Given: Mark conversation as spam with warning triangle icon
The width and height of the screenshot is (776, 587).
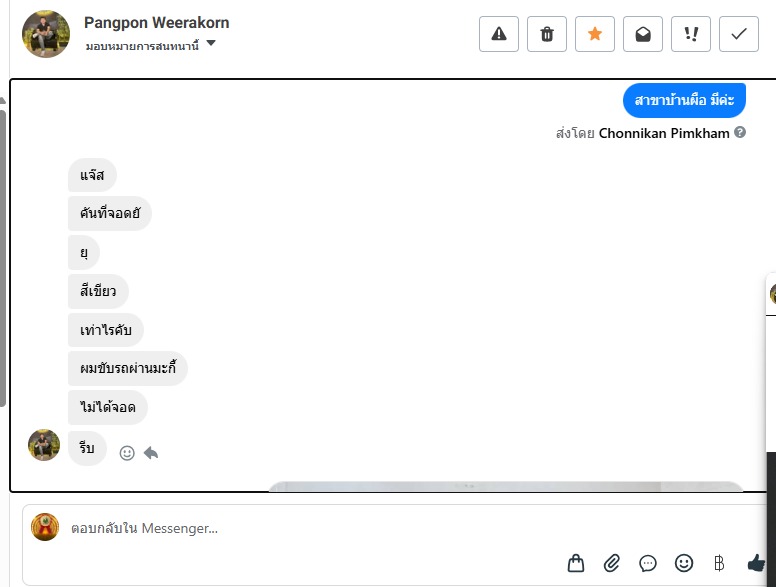Looking at the screenshot, I should click(498, 34).
